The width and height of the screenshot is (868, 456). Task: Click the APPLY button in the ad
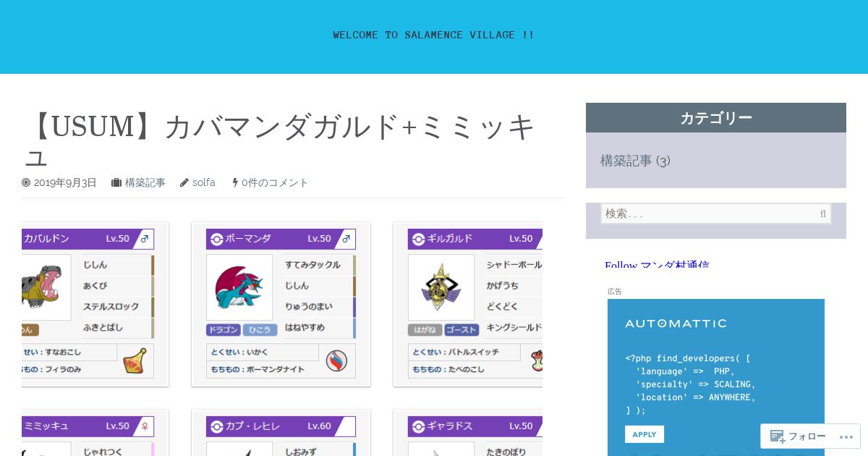click(x=644, y=434)
